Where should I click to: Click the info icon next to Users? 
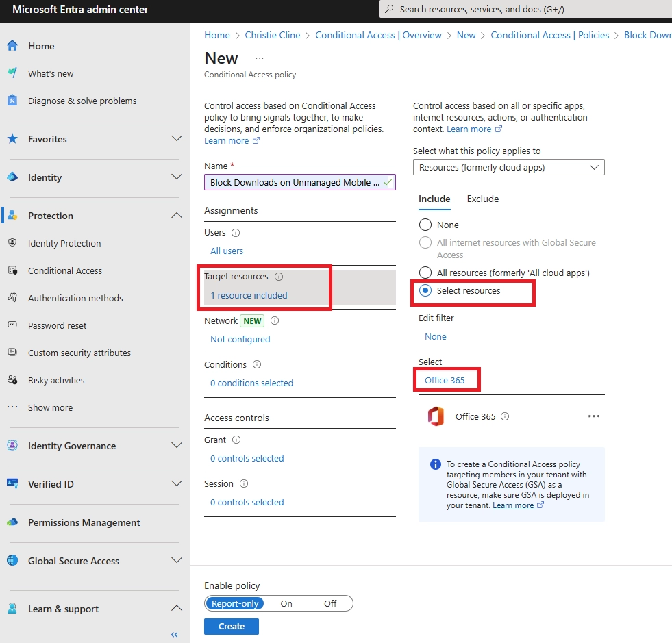click(236, 233)
